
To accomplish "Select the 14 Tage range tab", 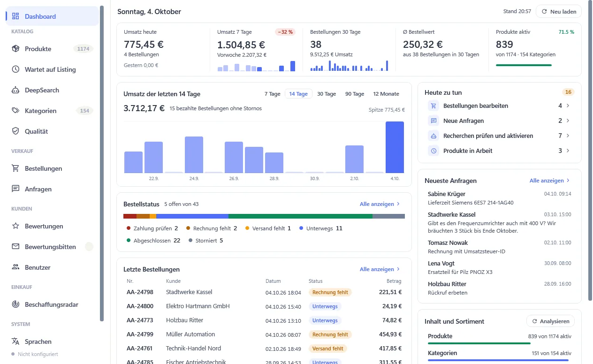I will point(298,94).
